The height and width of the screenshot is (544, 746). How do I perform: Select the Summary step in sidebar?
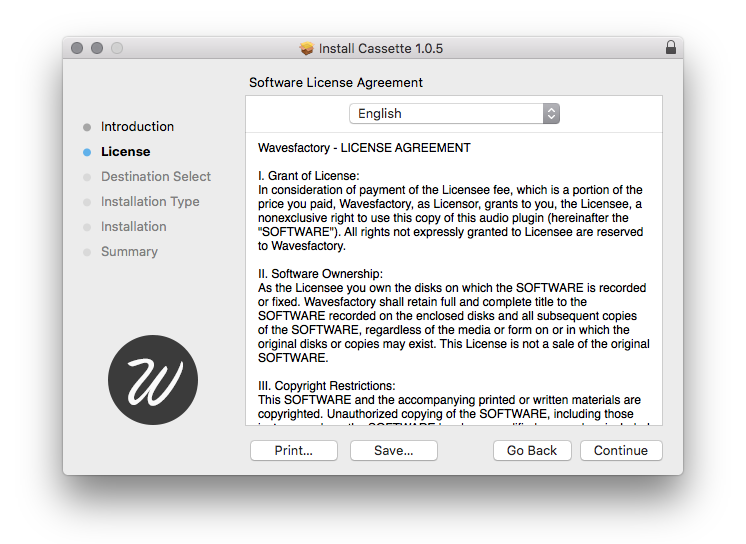click(129, 251)
